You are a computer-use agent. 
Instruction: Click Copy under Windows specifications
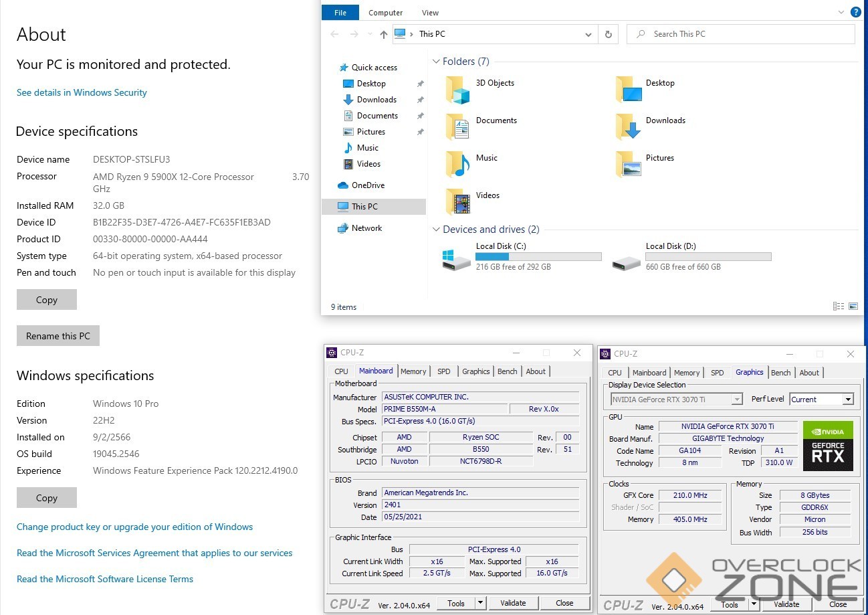pos(47,498)
